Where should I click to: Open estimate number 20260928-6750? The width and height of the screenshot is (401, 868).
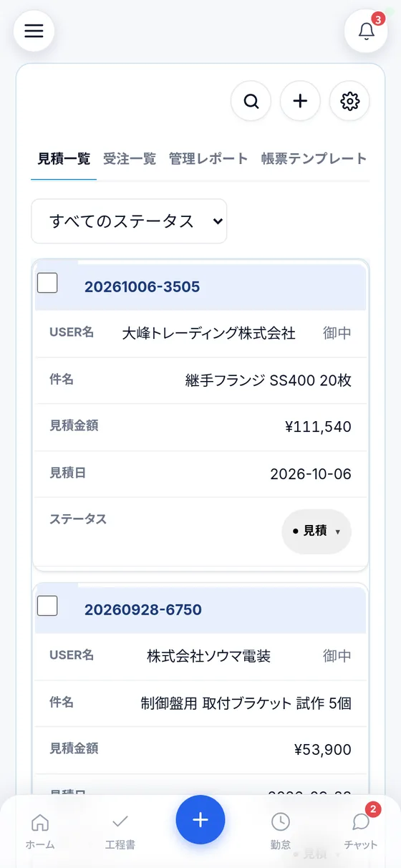click(x=143, y=610)
